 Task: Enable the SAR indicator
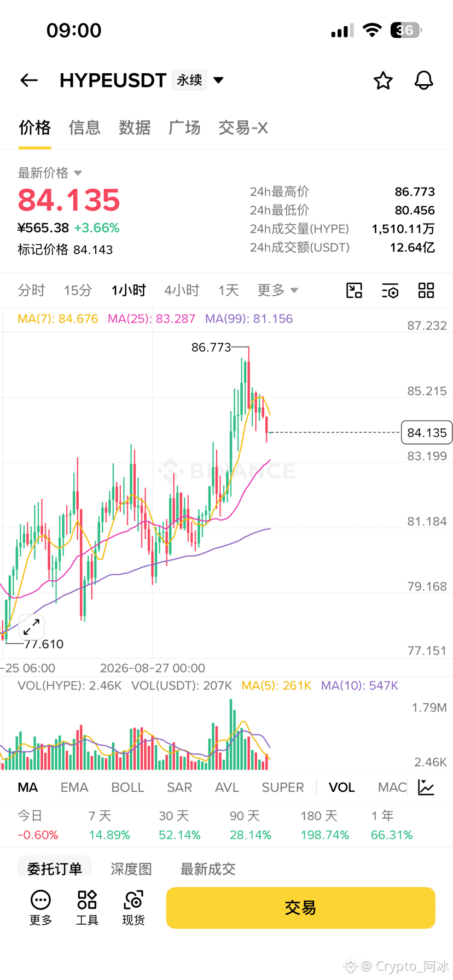click(x=179, y=787)
